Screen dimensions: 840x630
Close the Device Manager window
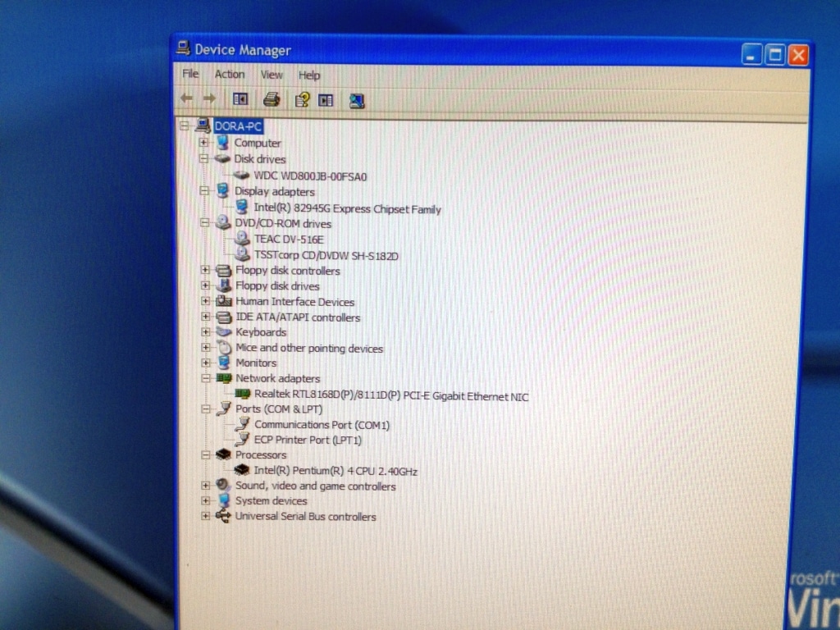point(799,55)
